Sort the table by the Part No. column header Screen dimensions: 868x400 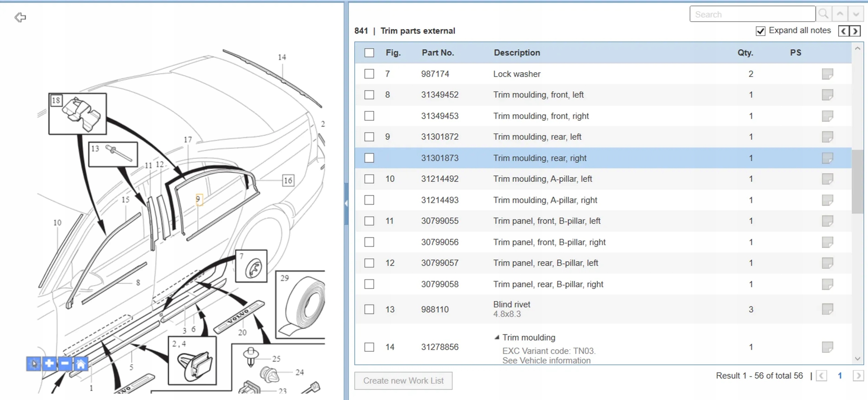(437, 53)
